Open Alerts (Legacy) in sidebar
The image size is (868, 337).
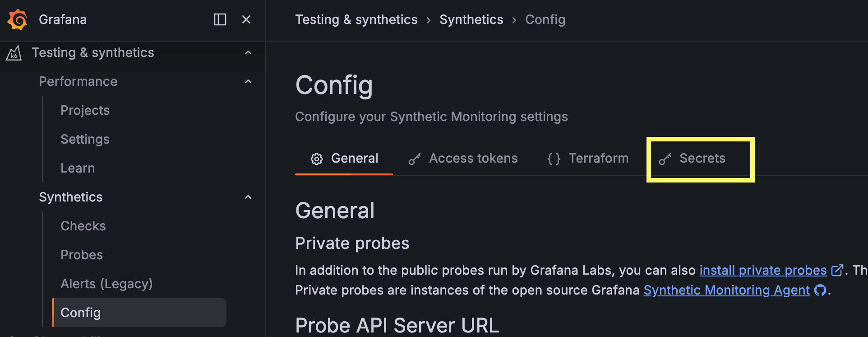[x=107, y=284]
